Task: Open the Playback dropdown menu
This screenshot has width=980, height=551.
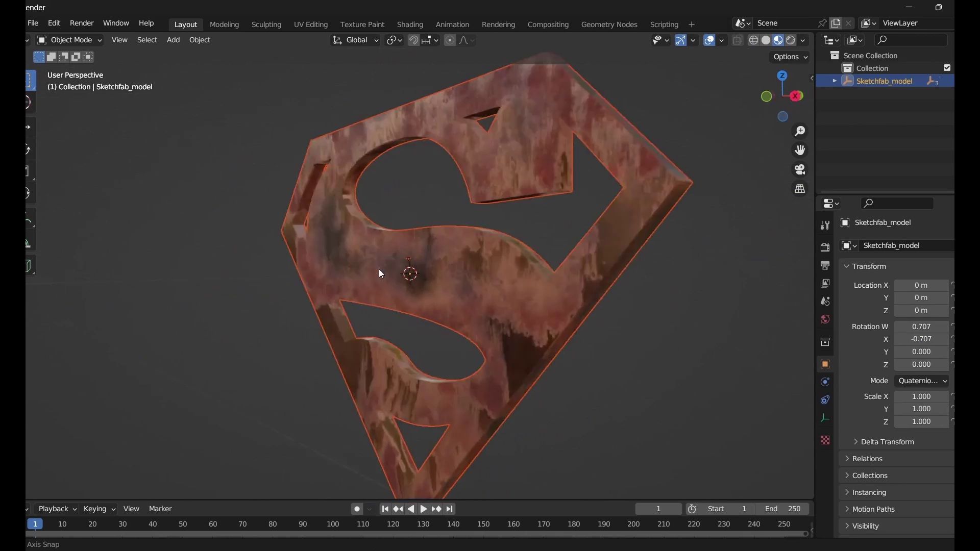Action: tap(57, 509)
